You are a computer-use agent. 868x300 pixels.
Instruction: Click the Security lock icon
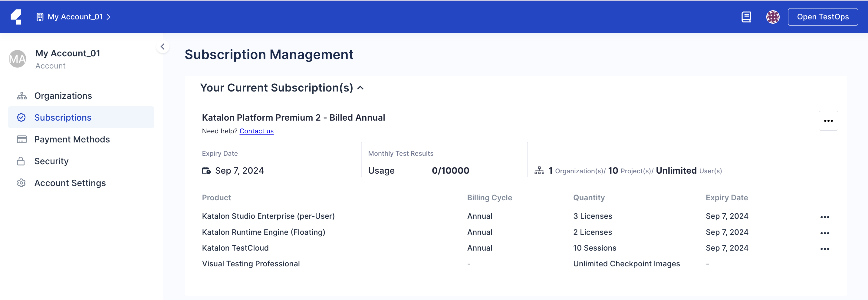pos(21,161)
